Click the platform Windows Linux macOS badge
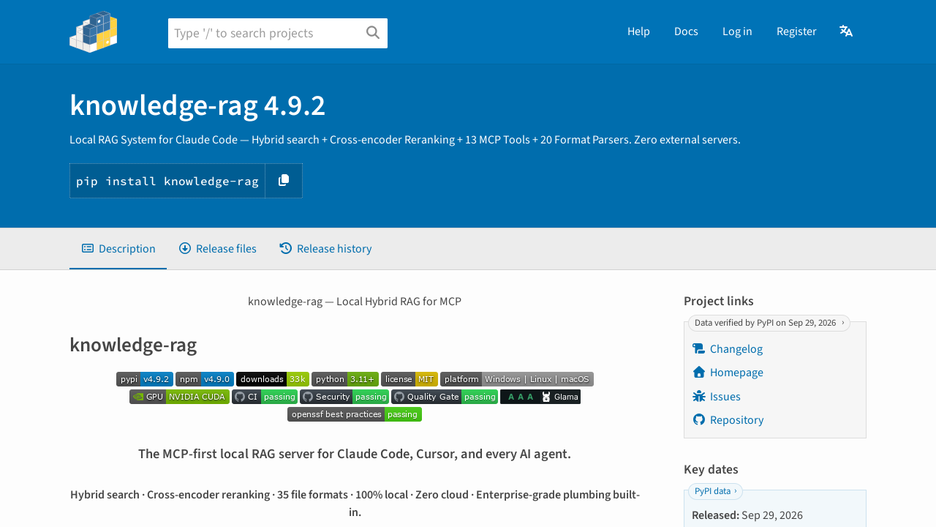Viewport: 936px width, 527px height. 516,379
